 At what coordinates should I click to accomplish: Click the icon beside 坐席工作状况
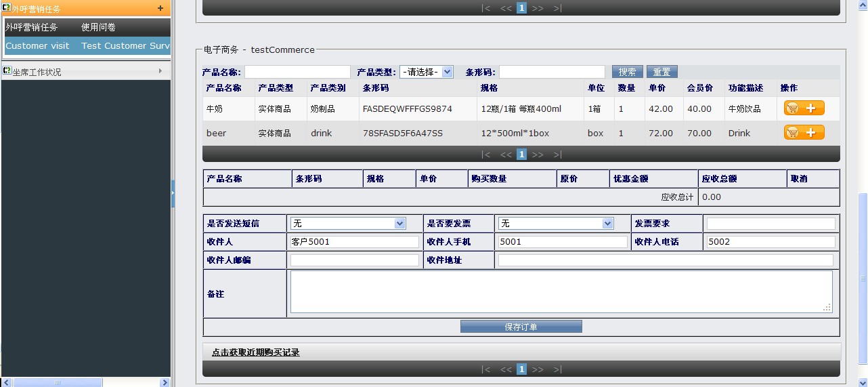pyautogui.click(x=6, y=71)
